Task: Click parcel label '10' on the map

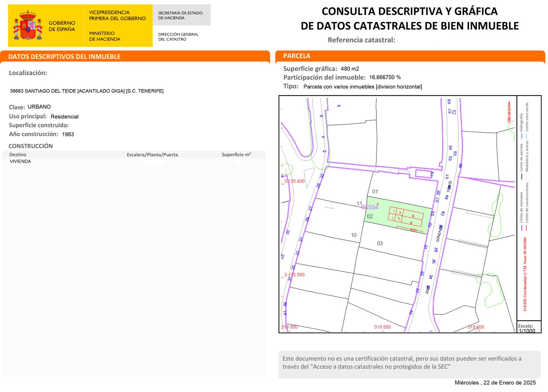Action: pyautogui.click(x=354, y=235)
